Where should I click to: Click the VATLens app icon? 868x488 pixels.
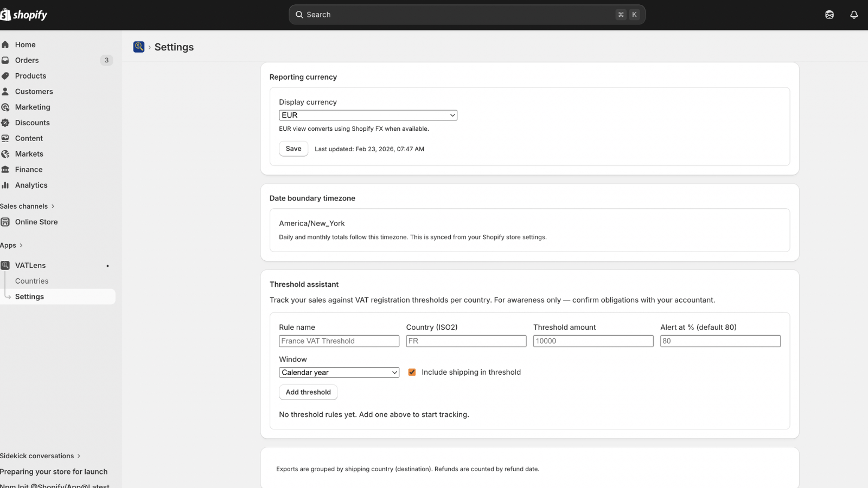pos(5,265)
